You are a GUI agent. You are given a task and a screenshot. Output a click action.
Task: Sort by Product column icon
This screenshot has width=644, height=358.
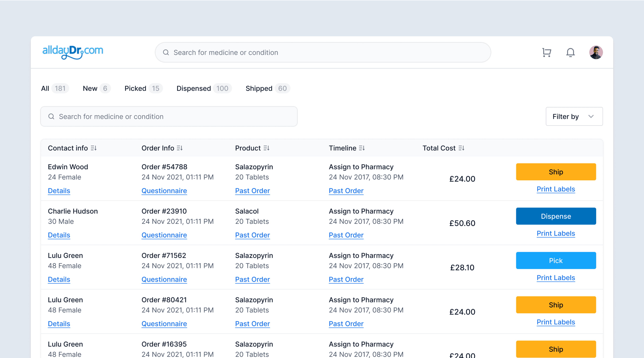pos(266,148)
